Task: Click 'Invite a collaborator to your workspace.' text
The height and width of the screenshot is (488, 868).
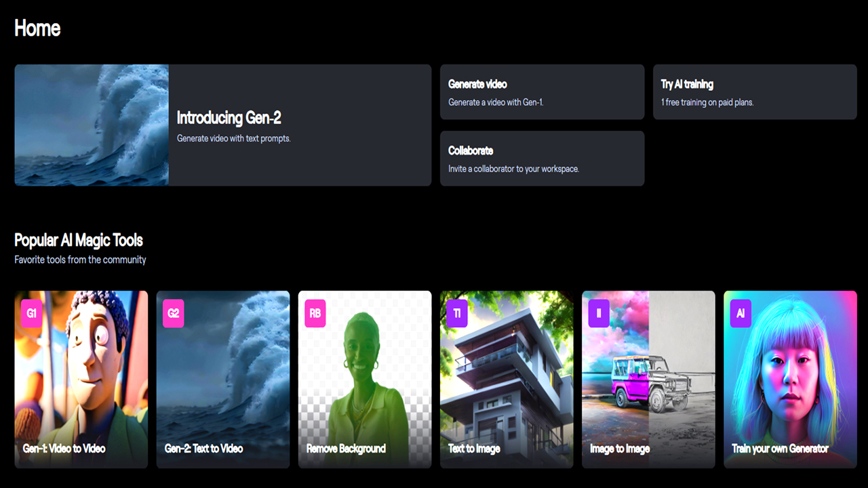Action: tap(513, 169)
